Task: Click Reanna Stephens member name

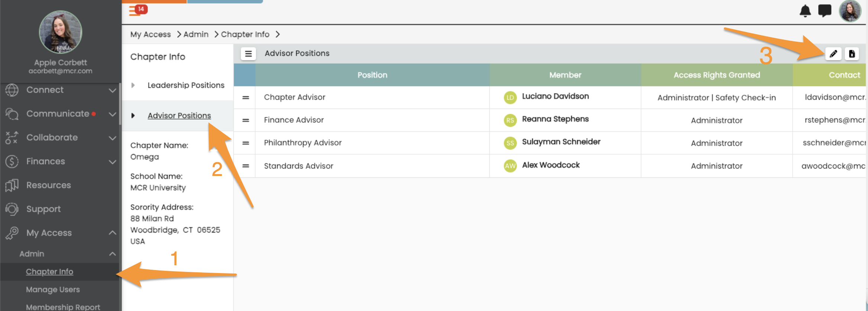Action: 555,119
